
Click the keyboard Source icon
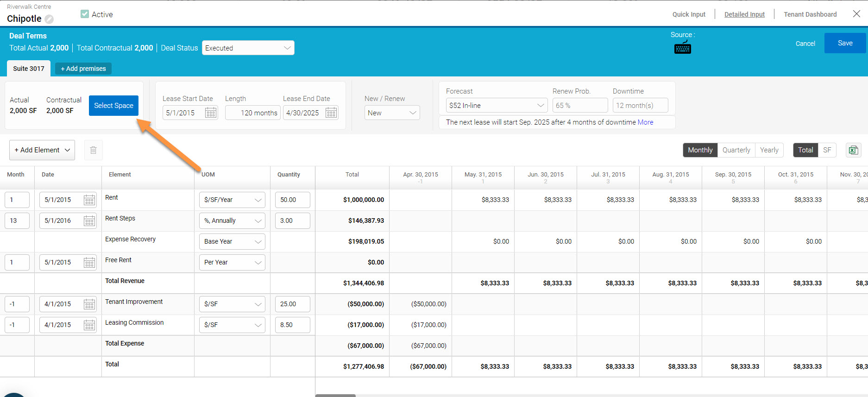pos(682,48)
